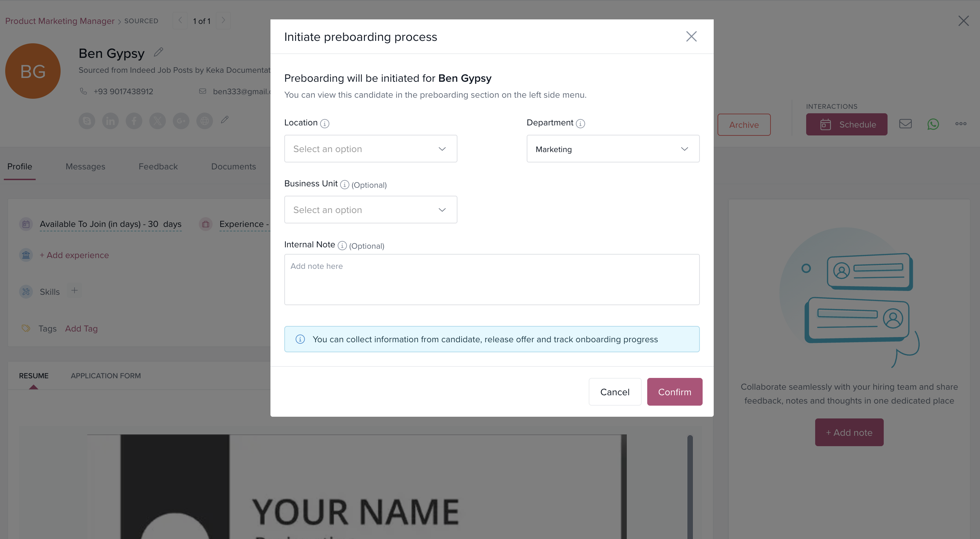Viewport: 980px width, 539px height.
Task: Switch to the Messages tab
Action: 85,167
